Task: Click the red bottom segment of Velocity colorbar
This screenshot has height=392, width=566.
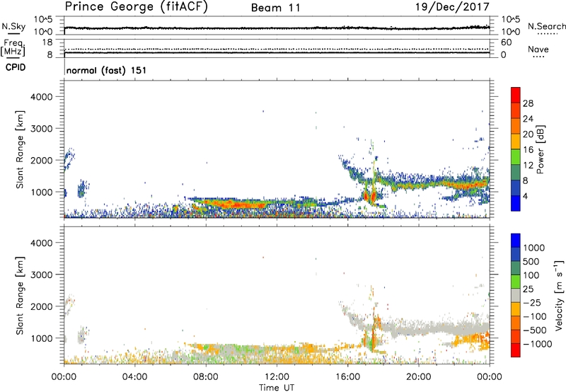Action: 516,350
